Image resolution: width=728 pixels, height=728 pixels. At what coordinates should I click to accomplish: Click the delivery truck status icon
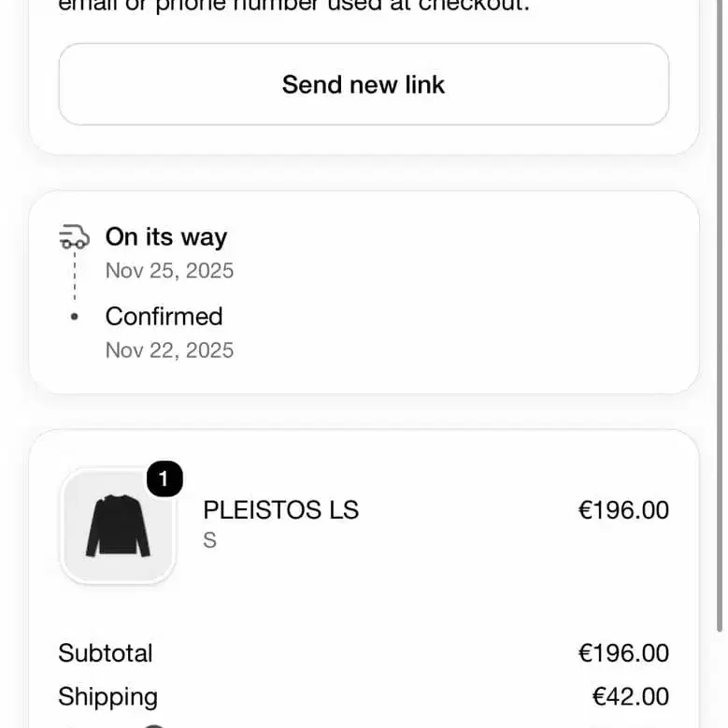(x=74, y=236)
